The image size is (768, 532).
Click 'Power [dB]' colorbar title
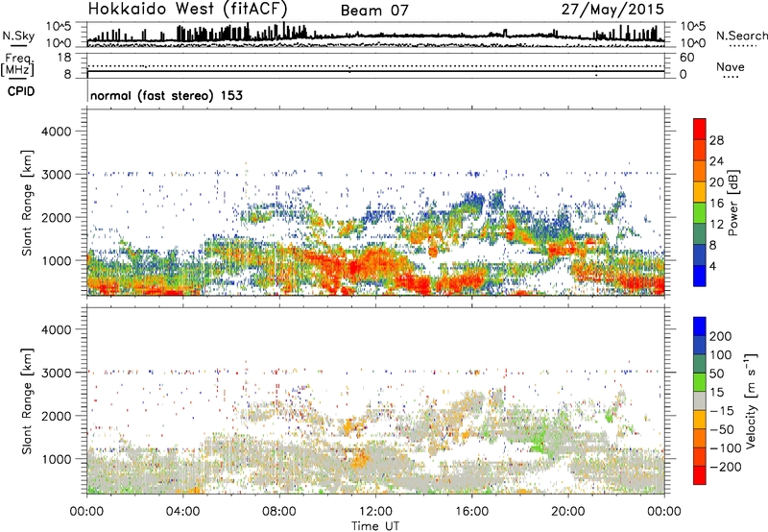[x=732, y=203]
